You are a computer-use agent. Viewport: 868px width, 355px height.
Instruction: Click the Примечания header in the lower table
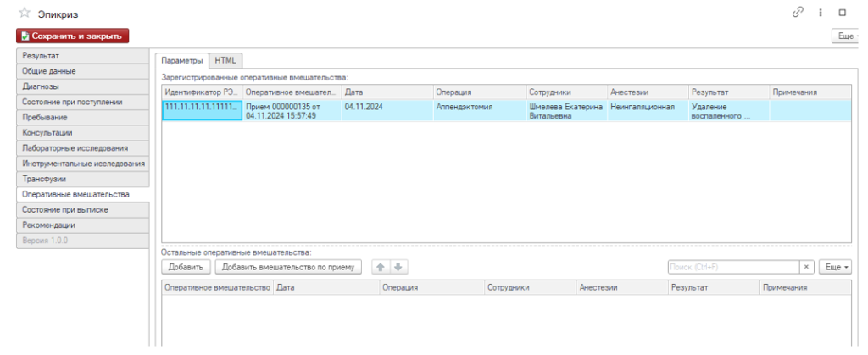(805, 287)
